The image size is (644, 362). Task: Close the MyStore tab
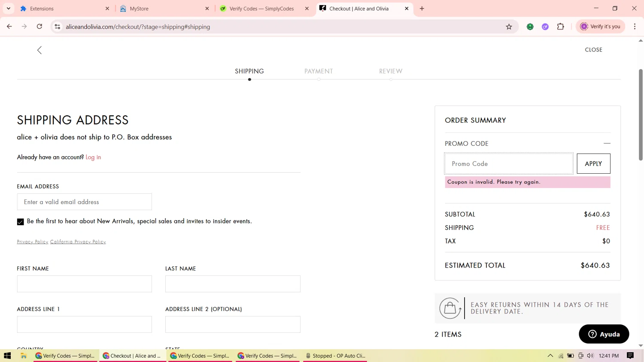point(207,9)
